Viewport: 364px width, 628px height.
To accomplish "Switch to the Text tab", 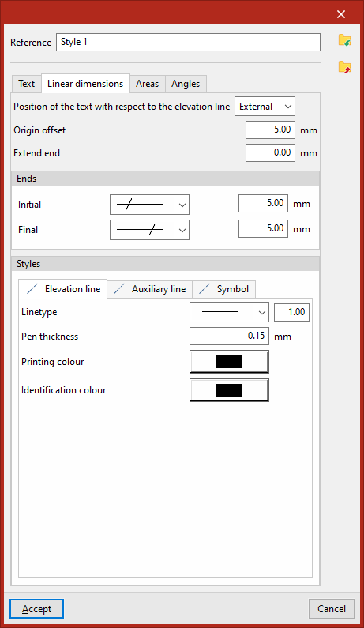I will tap(26, 84).
